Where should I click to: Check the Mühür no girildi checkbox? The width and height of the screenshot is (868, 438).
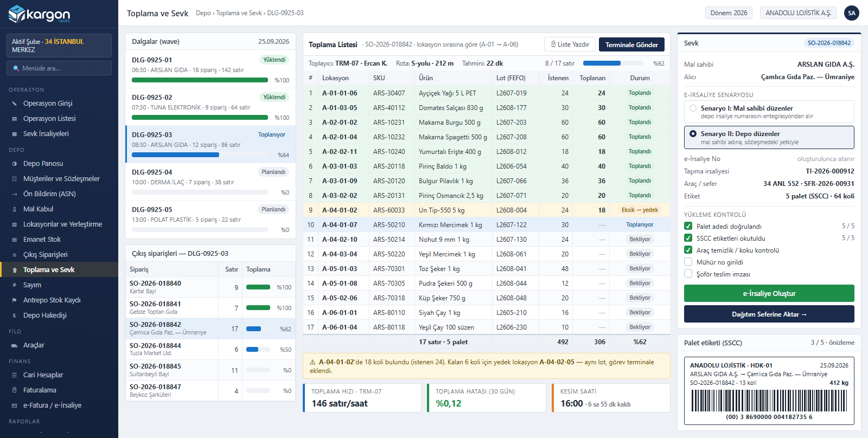coord(688,262)
